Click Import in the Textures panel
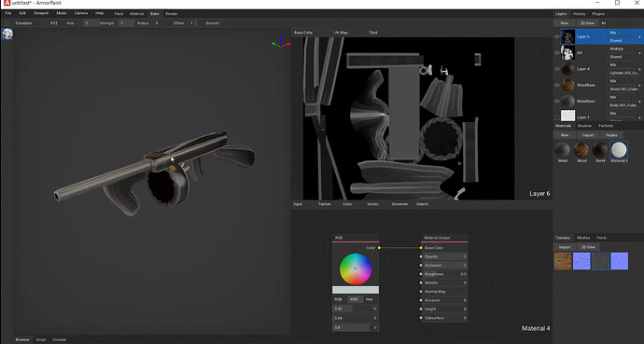 coord(565,247)
